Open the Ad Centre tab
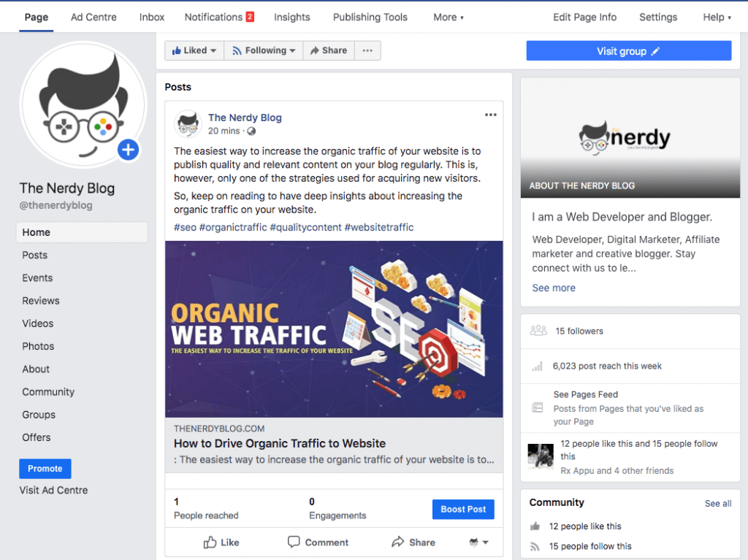The height and width of the screenshot is (560, 748). pyautogui.click(x=93, y=18)
